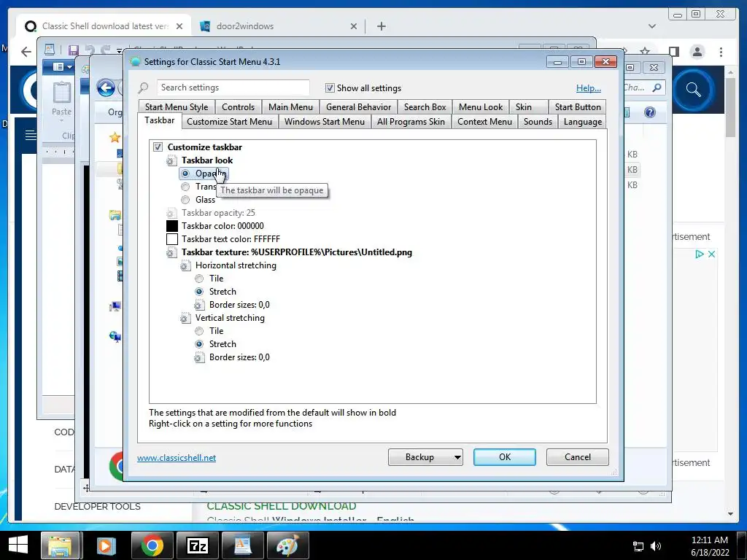Select the Glass taskbar look
This screenshot has width=747, height=560.
pos(185,200)
